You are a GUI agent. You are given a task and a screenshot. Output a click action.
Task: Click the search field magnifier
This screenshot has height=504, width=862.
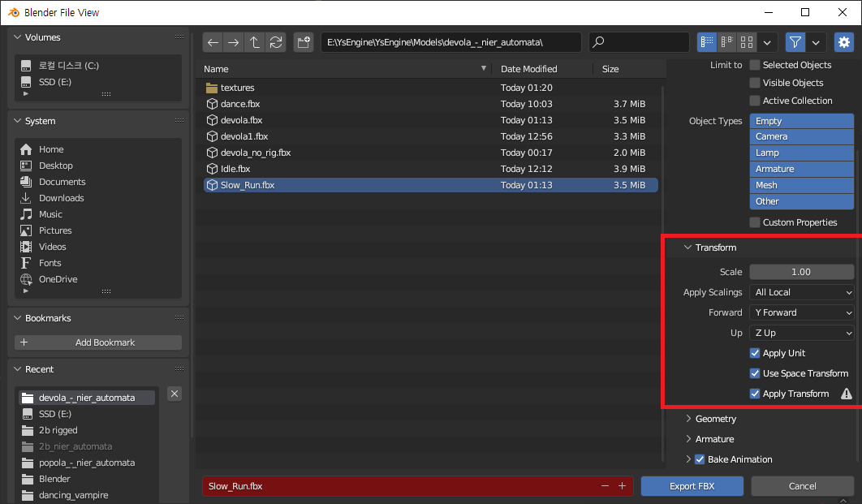pyautogui.click(x=599, y=42)
